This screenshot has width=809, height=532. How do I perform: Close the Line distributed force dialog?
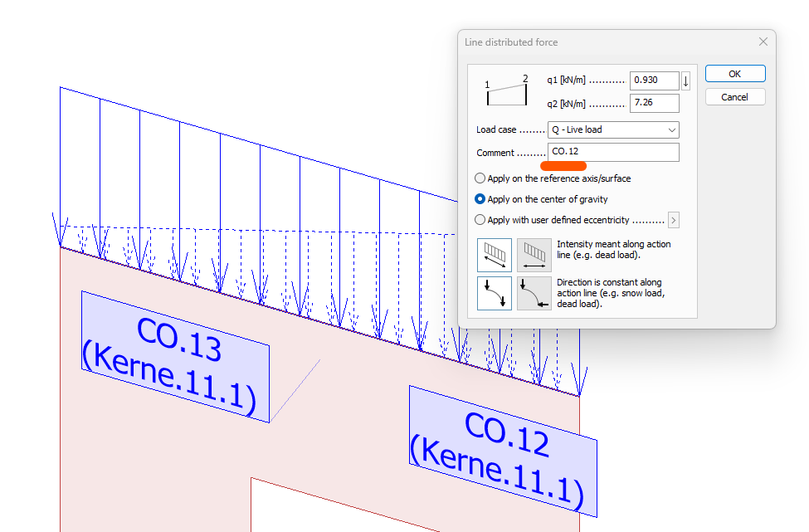763,41
